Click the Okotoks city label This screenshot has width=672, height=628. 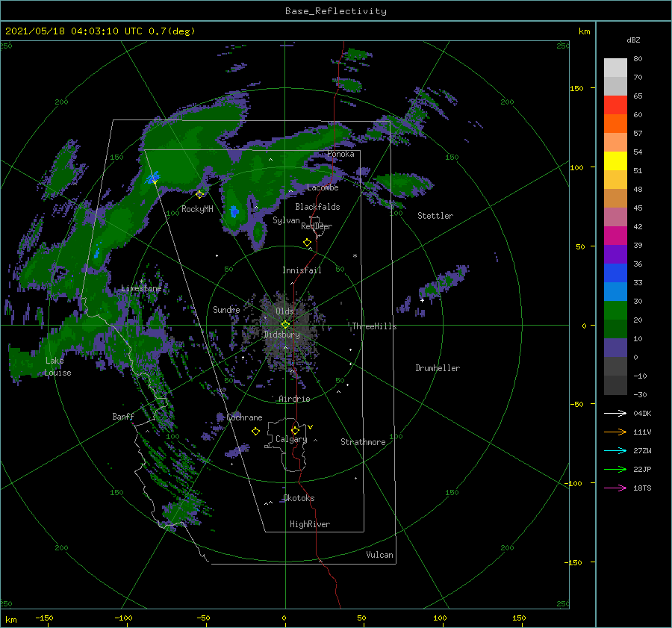[299, 498]
